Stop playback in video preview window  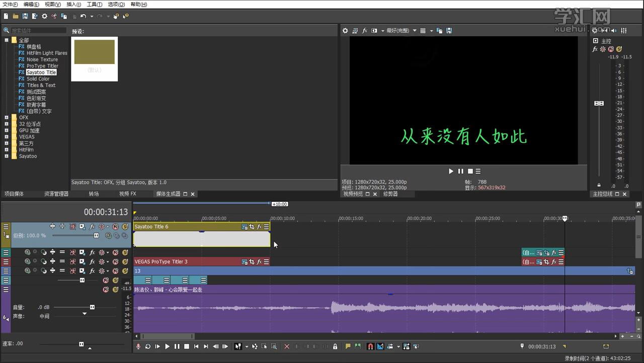470,171
